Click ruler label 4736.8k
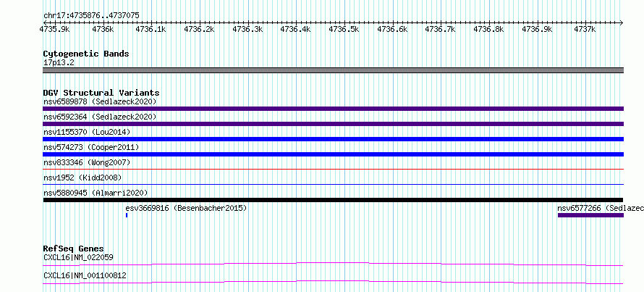 (488, 29)
